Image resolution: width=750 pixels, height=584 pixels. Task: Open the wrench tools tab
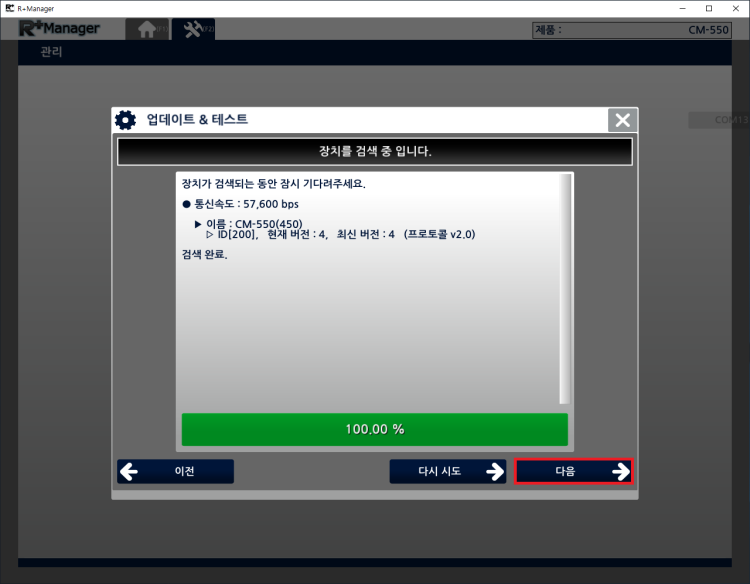(x=193, y=29)
